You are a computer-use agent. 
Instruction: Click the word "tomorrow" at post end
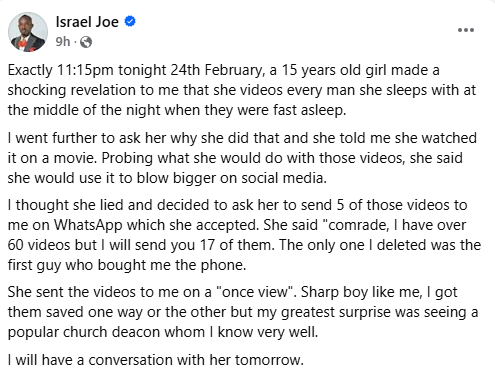click(x=267, y=360)
